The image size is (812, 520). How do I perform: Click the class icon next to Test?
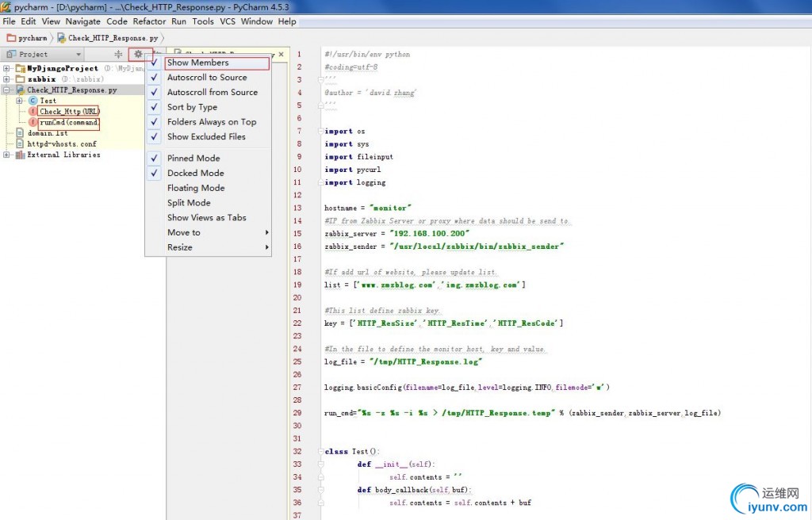pyautogui.click(x=33, y=101)
